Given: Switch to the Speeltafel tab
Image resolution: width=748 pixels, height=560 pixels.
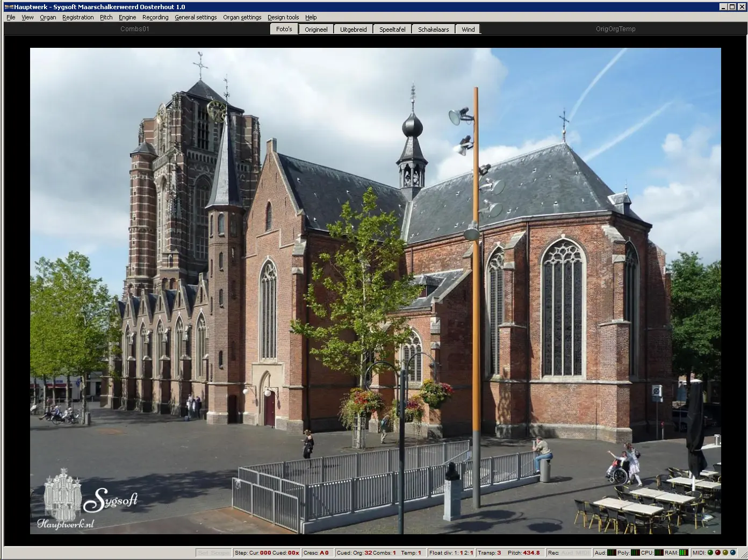Looking at the screenshot, I should point(392,30).
